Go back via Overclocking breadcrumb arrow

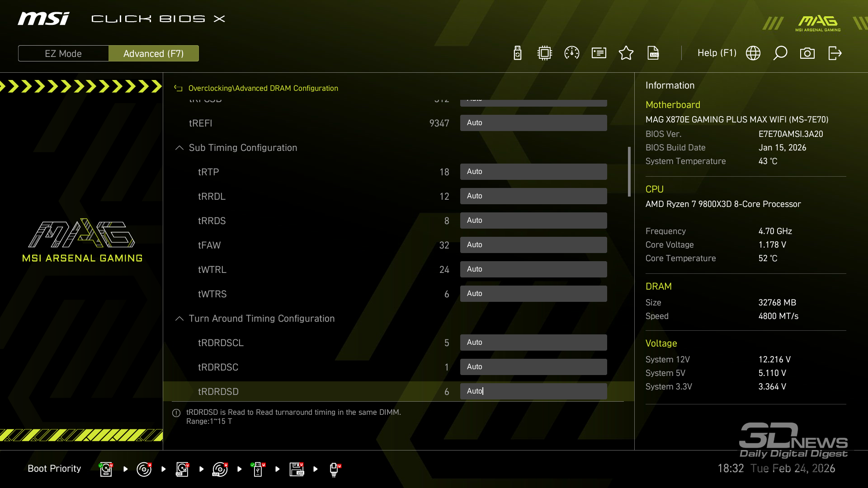tap(179, 88)
